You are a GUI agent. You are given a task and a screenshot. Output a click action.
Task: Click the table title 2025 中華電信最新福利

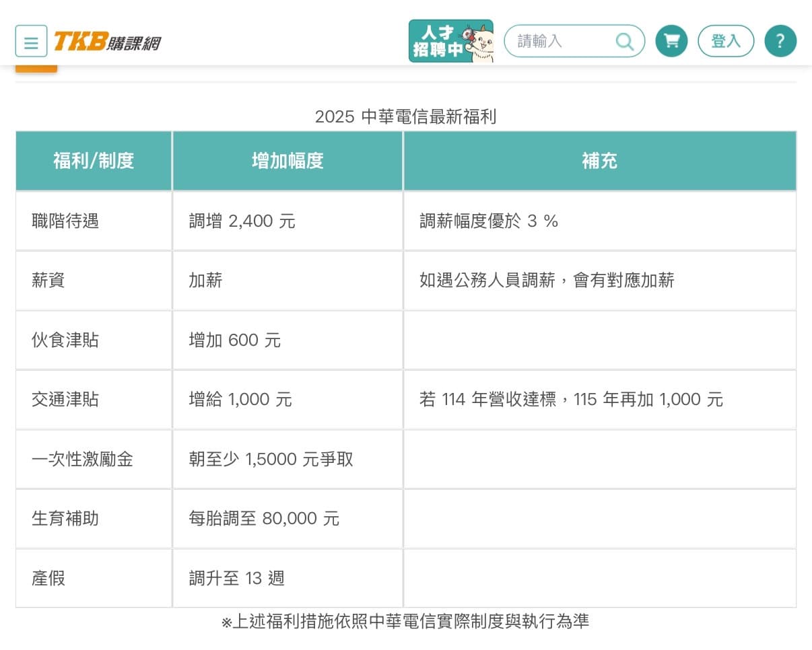point(406,116)
